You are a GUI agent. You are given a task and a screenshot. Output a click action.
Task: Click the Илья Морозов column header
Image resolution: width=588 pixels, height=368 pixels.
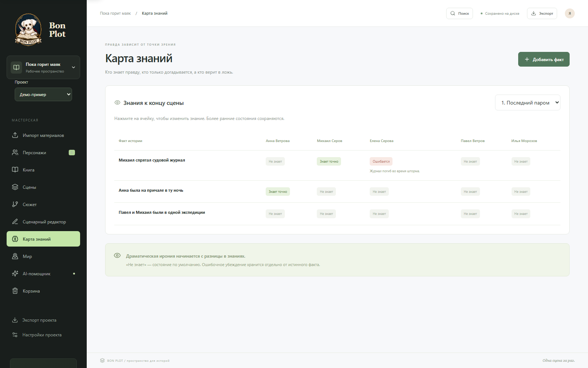[524, 141]
